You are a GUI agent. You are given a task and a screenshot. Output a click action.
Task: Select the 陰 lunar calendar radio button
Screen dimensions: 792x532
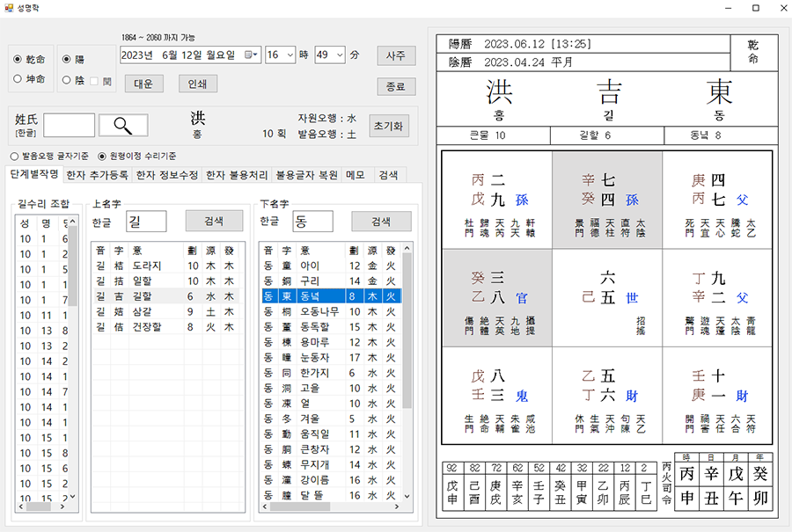pos(67,81)
